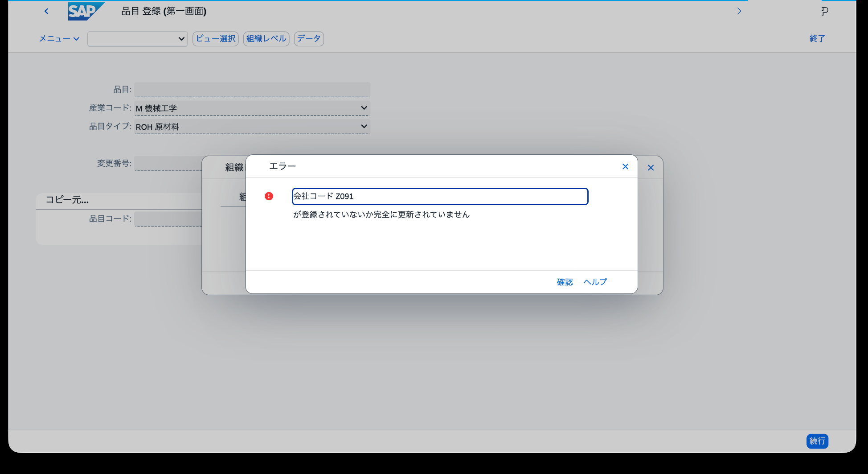Click the SAP logo
The height and width of the screenshot is (474, 868).
[86, 11]
